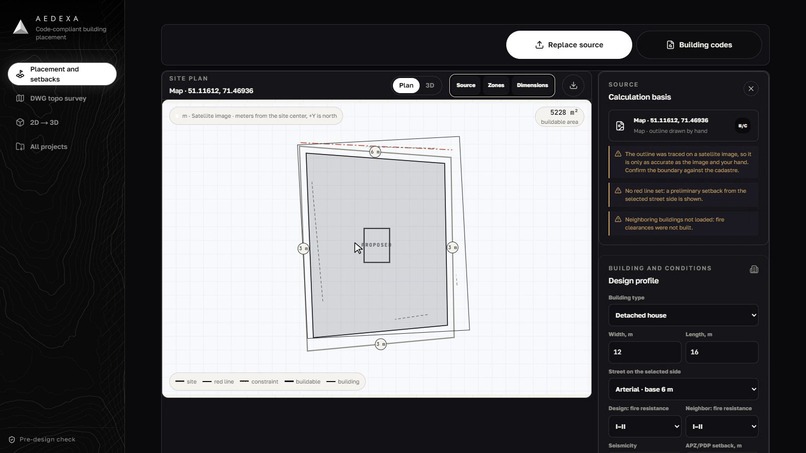
Task: Click the Replace source button
Action: 569,45
